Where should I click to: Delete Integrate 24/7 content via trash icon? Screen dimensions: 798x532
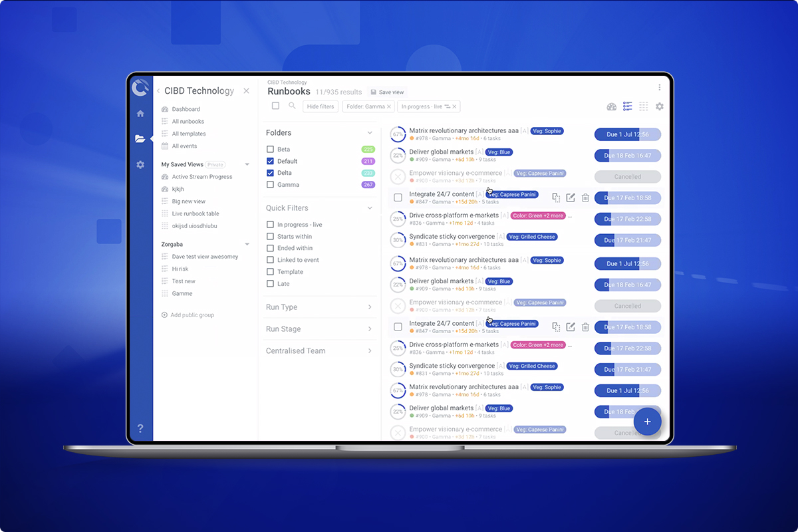click(x=585, y=198)
